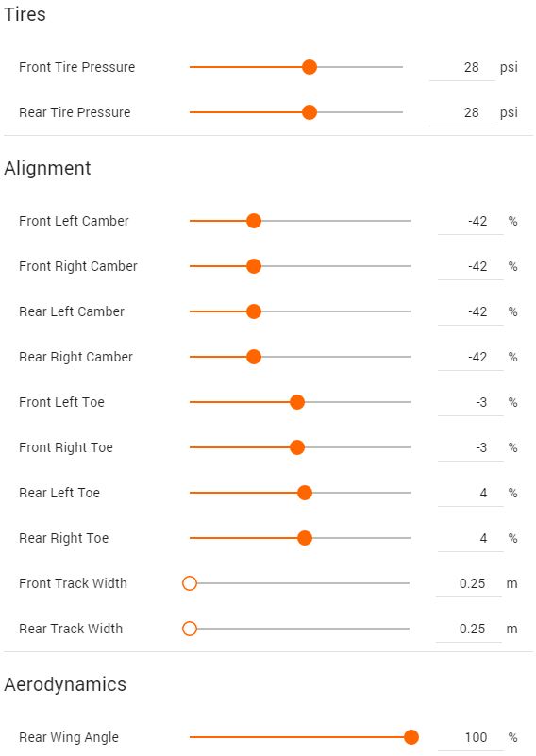This screenshot has height=756, width=536.
Task: Click the Rear Tire Pressure slider handle
Action: click(x=310, y=112)
